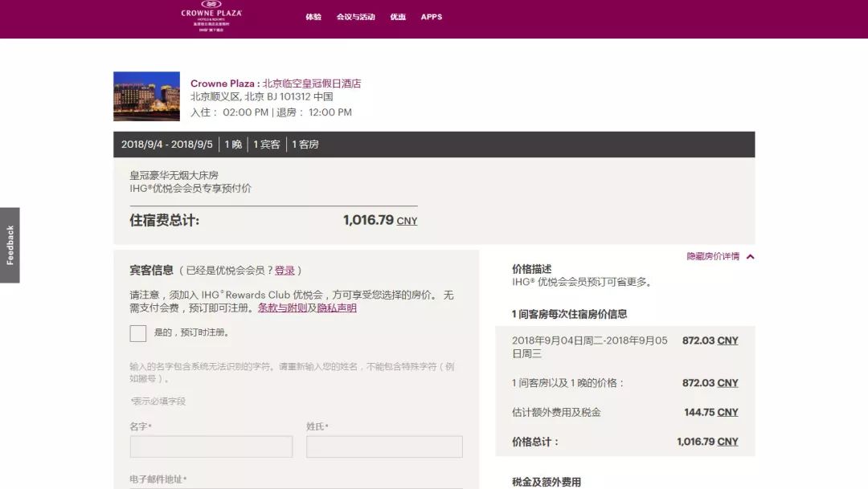The width and height of the screenshot is (868, 489).
Task: Click the 姓氏 last name field
Action: tap(384, 446)
